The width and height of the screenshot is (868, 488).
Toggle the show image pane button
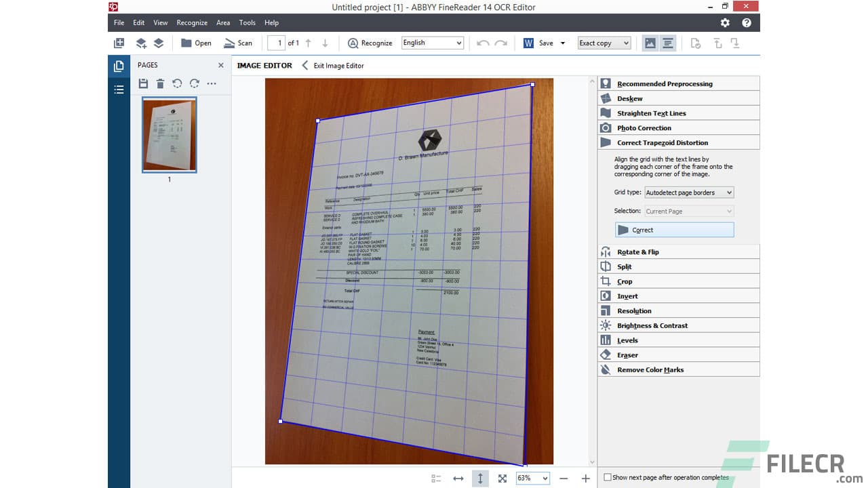650,43
